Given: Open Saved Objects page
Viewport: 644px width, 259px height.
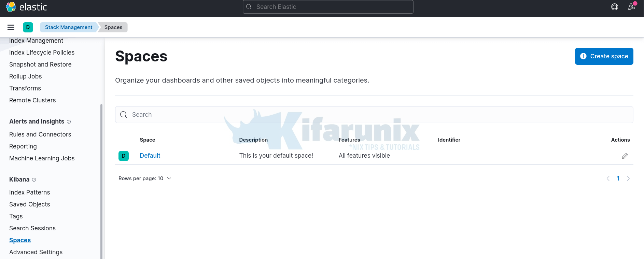Looking at the screenshot, I should 30,204.
